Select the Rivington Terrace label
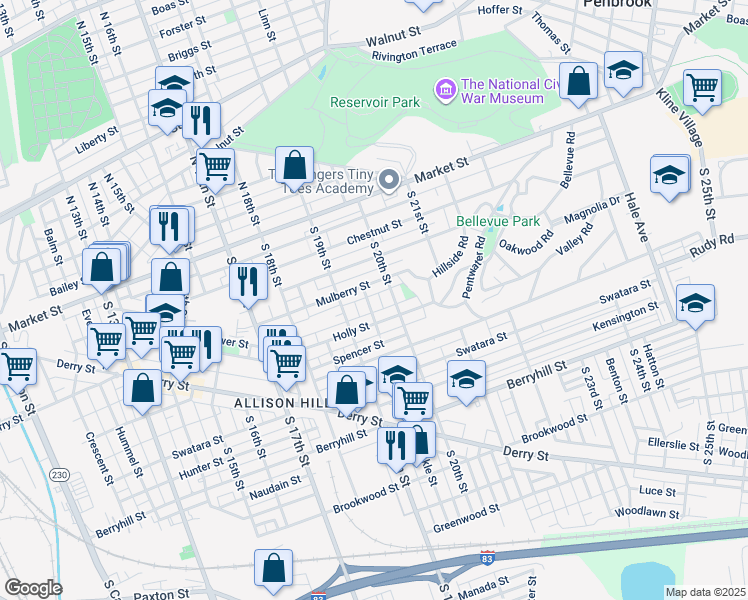Screen dimensions: 748x600 click(414, 51)
